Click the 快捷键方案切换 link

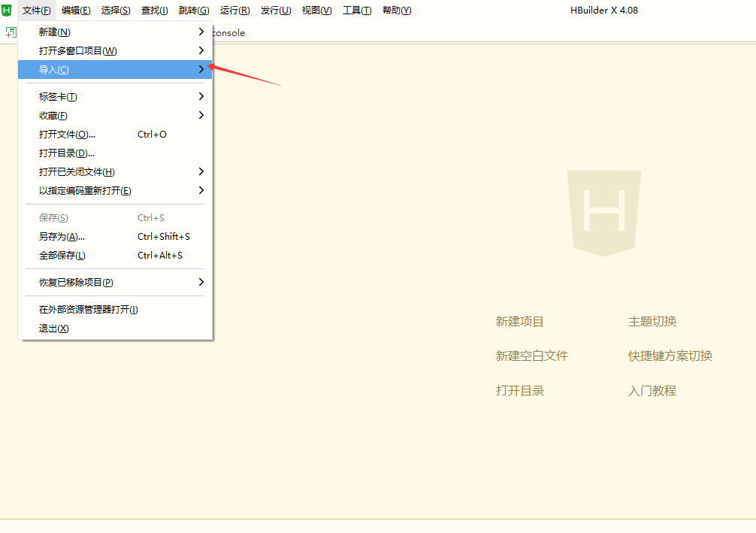670,356
